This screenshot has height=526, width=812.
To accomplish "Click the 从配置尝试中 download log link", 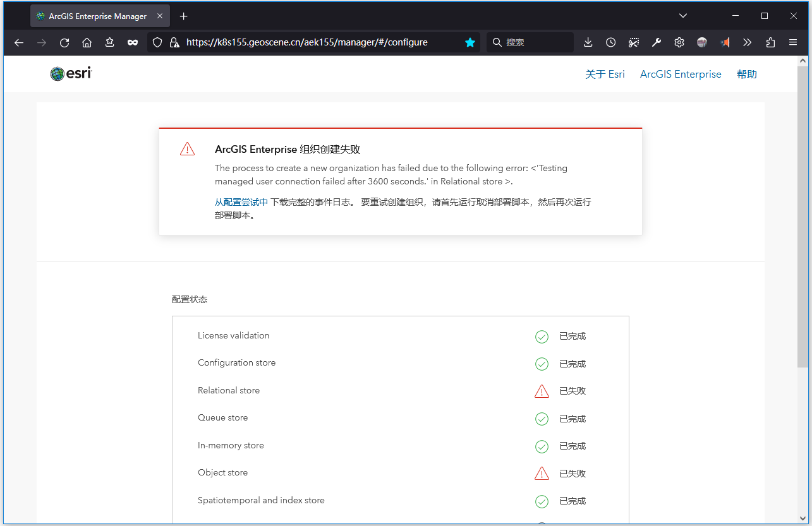I will 241,202.
